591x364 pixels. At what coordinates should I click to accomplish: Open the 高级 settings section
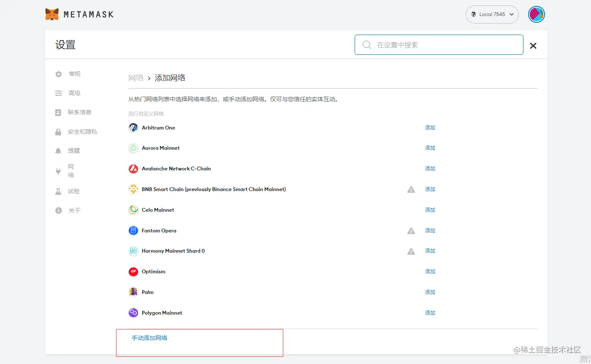click(75, 93)
